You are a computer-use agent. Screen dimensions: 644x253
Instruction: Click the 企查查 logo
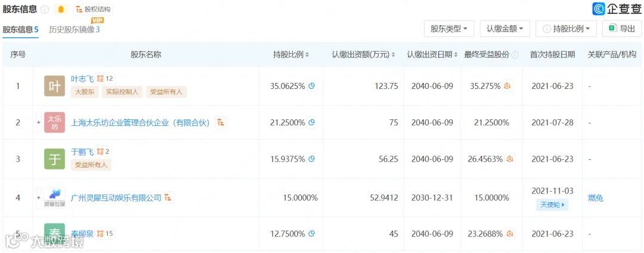616,8
